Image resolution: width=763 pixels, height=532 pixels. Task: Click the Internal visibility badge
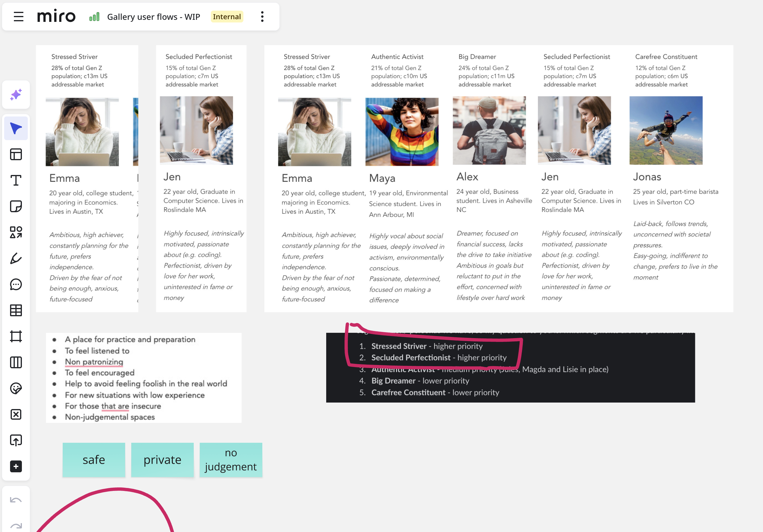(227, 17)
